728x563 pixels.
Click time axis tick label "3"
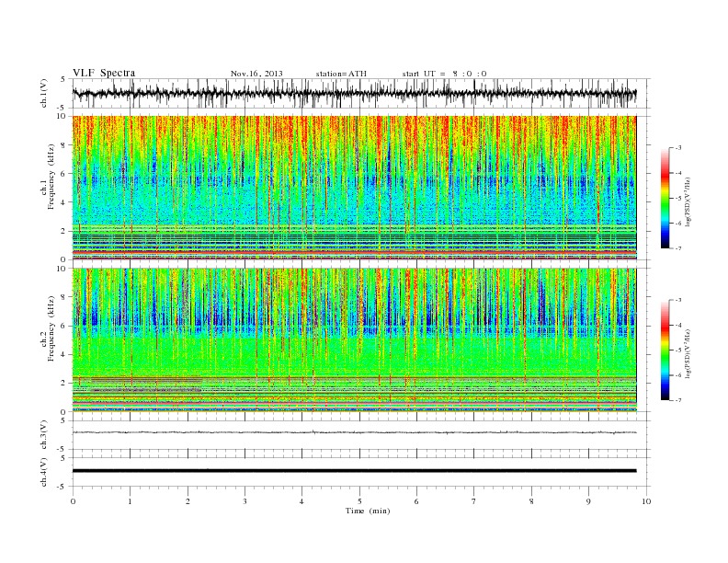tap(245, 501)
